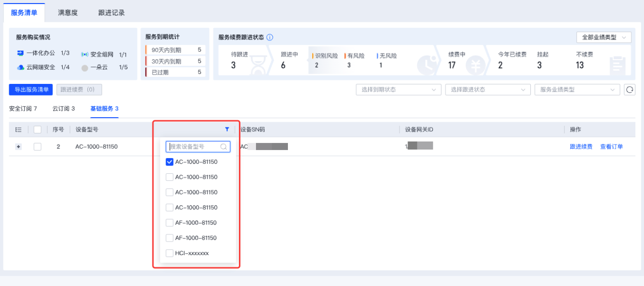Open the 选择到期状态 dropdown
This screenshot has width=644, height=286.
tap(399, 89)
